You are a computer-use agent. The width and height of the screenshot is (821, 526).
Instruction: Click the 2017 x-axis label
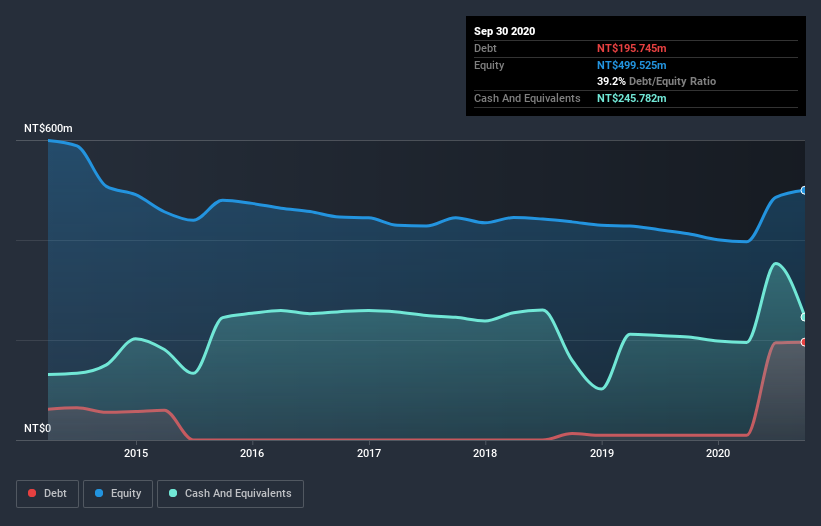[369, 453]
